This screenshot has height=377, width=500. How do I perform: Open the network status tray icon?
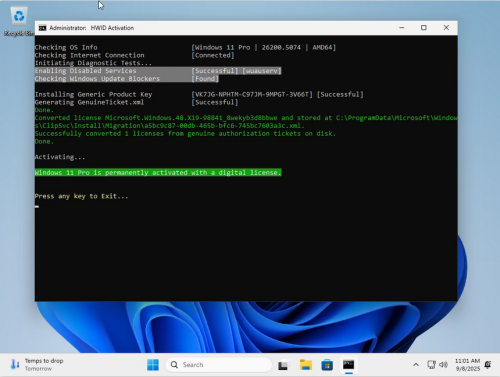click(431, 365)
